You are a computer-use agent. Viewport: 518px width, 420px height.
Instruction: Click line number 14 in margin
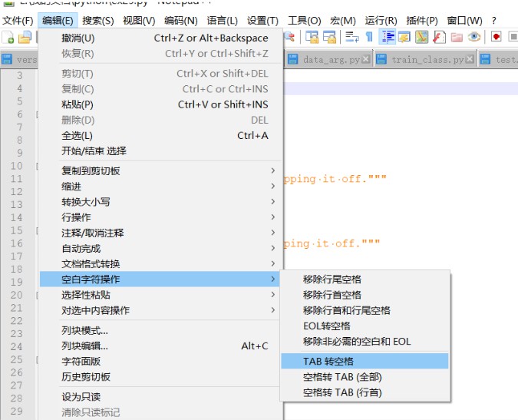tap(17, 217)
